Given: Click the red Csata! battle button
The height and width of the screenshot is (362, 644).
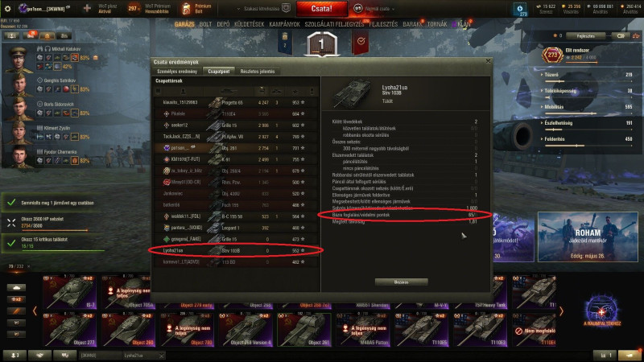Looking at the screenshot, I should click(x=321, y=9).
